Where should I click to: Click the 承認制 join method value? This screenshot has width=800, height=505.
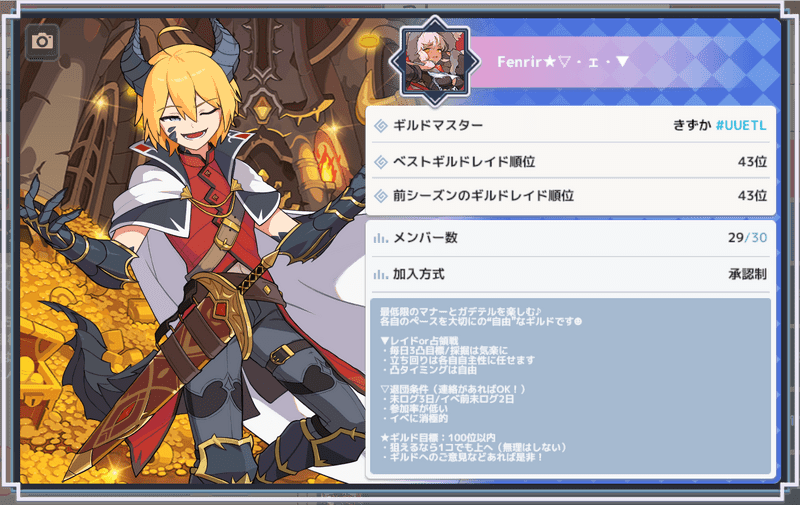[x=747, y=274]
